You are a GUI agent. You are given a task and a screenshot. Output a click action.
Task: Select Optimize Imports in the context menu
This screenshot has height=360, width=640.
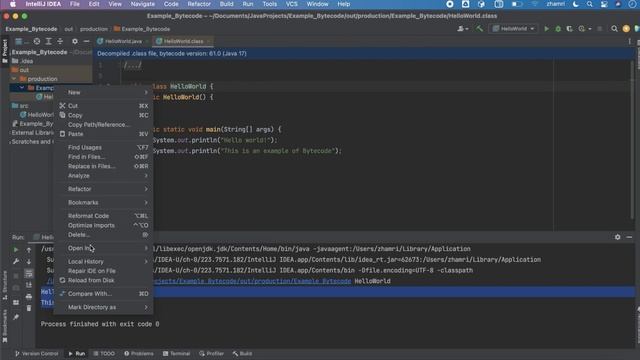click(x=104, y=225)
